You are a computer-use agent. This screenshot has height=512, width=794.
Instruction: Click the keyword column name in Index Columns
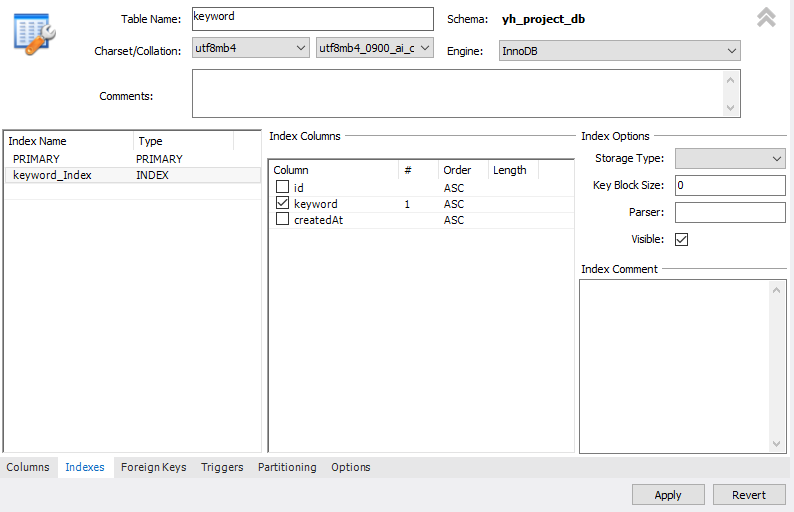coord(315,204)
